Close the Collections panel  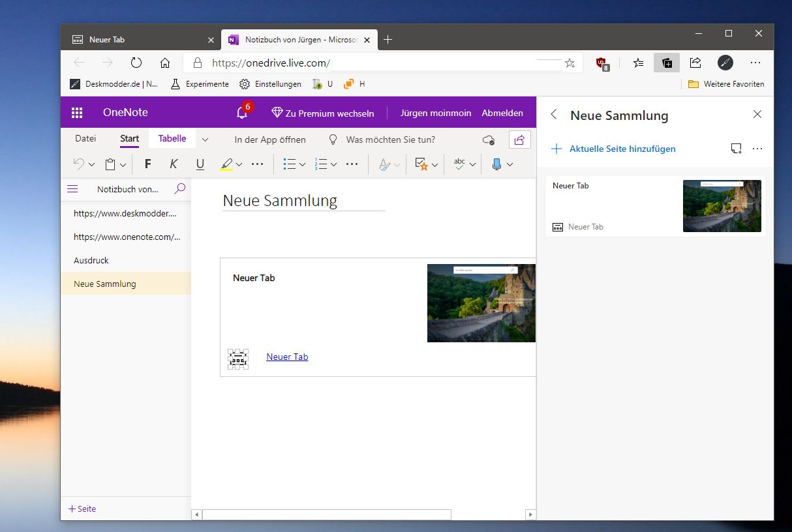click(757, 115)
